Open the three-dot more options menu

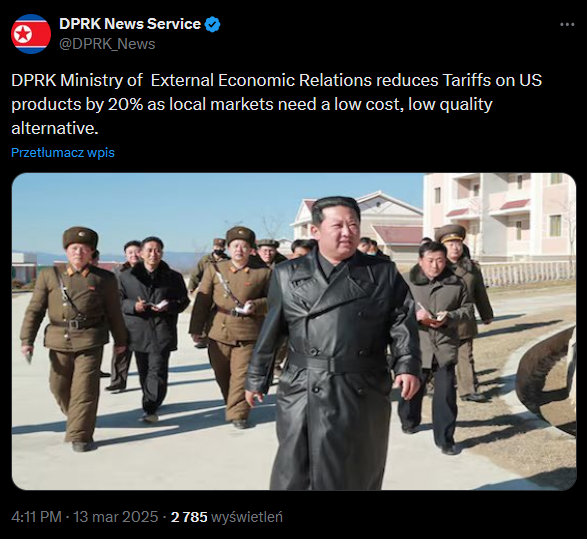(x=567, y=25)
